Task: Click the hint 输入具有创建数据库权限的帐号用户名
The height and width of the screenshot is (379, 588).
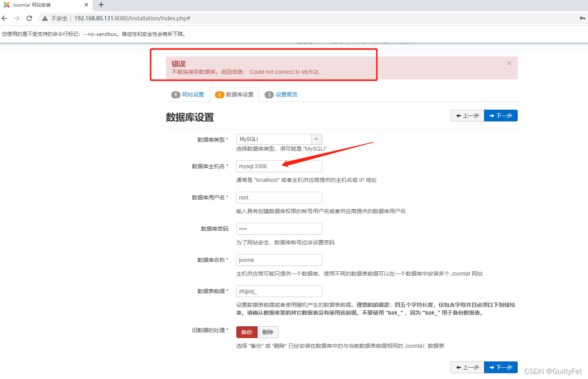Action: pos(321,211)
